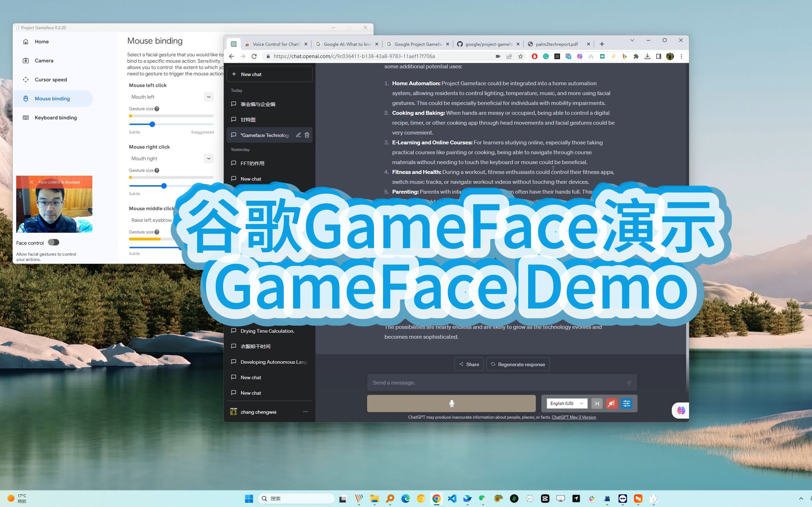Image resolution: width=812 pixels, height=507 pixels.
Task: Unmute the red speaker toggle near the language selector
Action: pyautogui.click(x=611, y=403)
